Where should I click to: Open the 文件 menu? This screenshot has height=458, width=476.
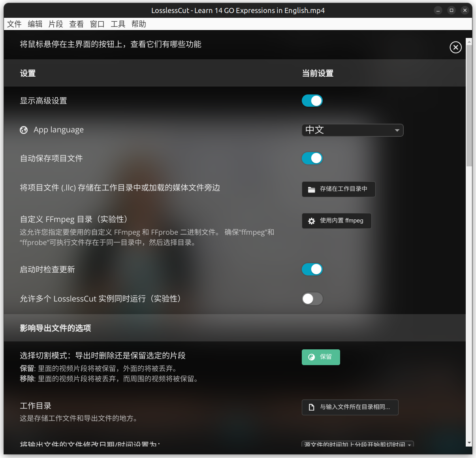14,24
